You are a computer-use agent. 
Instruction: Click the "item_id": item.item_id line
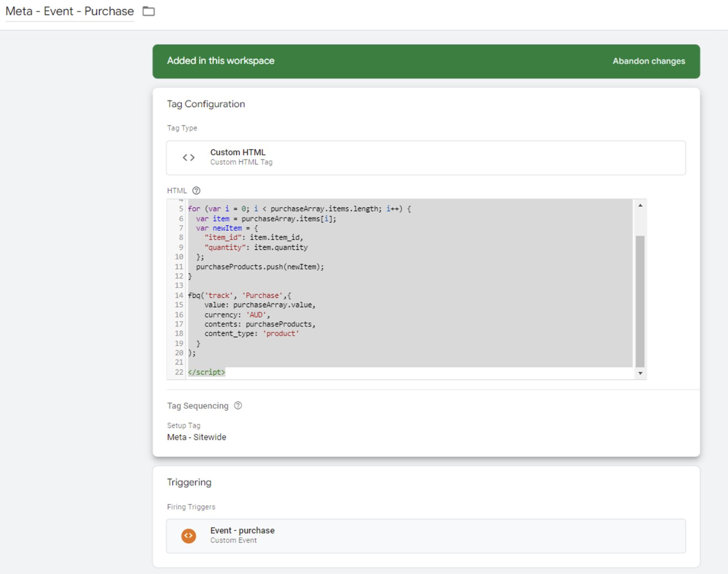[254, 238]
